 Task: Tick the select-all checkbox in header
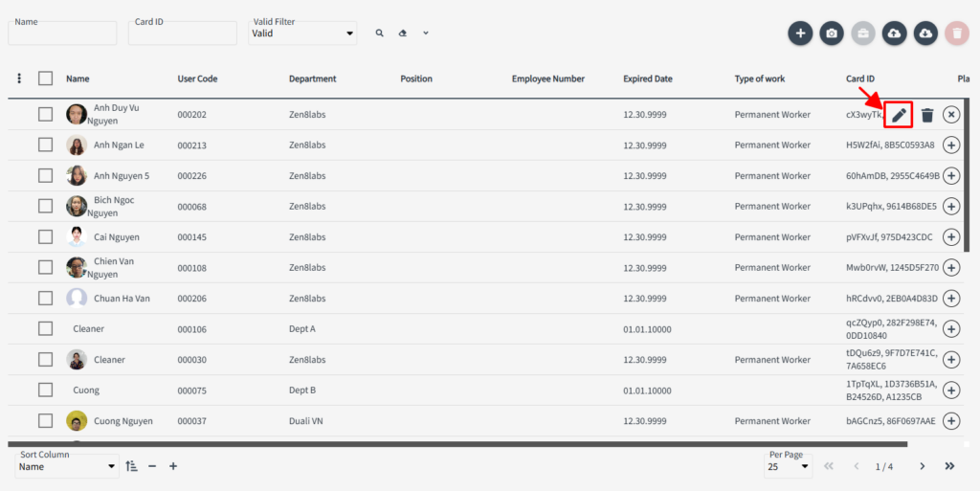[45, 78]
